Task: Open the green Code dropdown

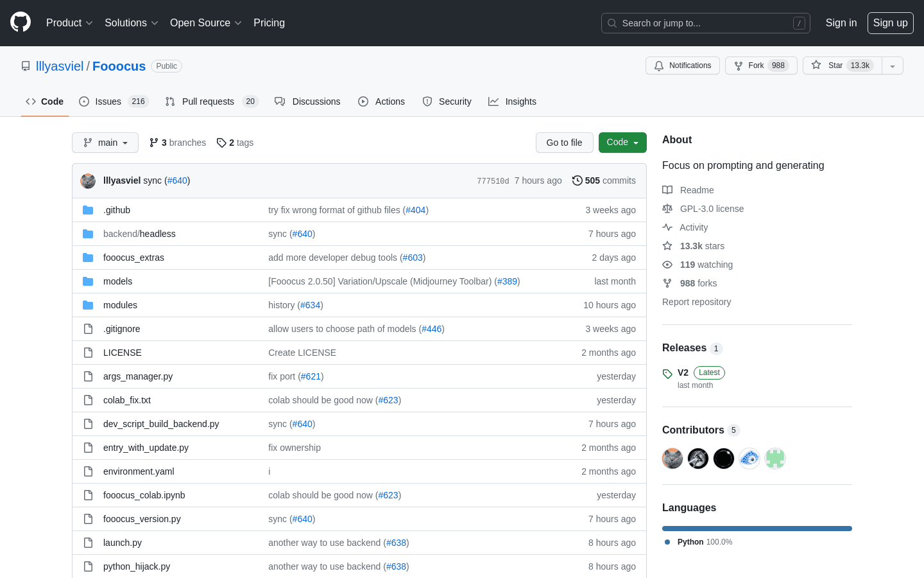Action: tap(622, 143)
